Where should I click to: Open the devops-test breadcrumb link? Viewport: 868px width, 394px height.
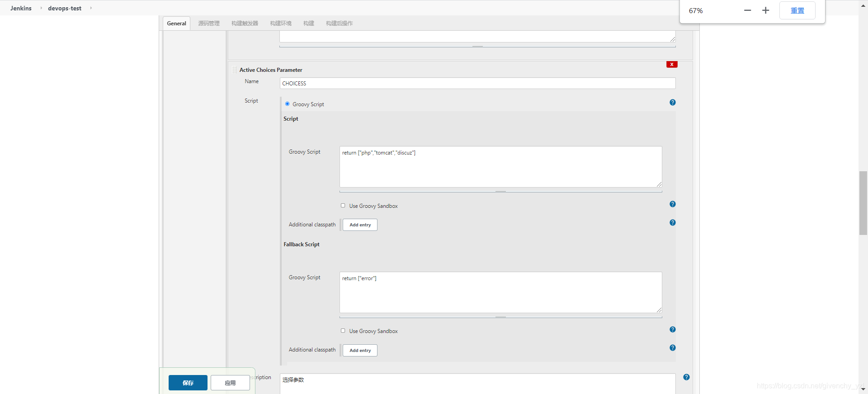click(x=65, y=8)
